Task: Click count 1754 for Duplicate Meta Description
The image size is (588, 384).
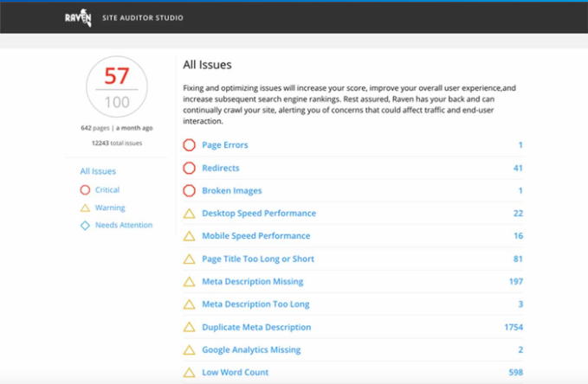Action: tap(514, 327)
